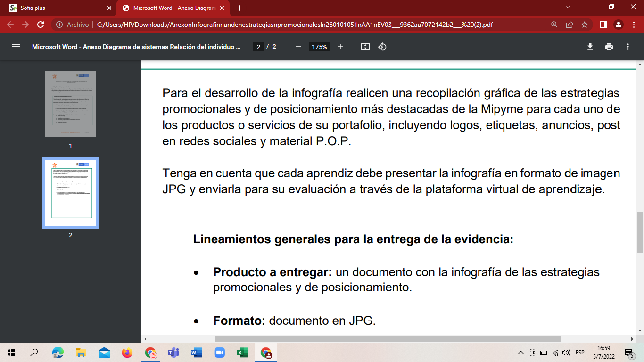Click the 'Producto a entregar:' bold text
644x362 pixels.
(x=273, y=272)
